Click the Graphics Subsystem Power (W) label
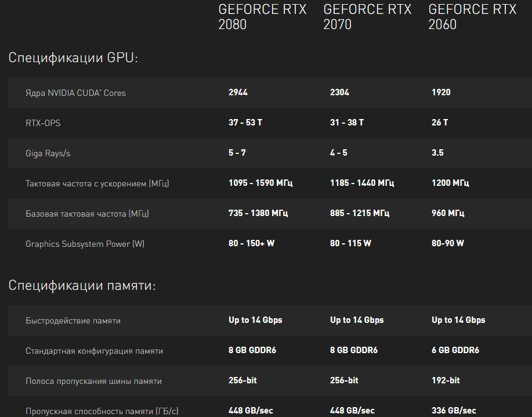 (x=85, y=244)
